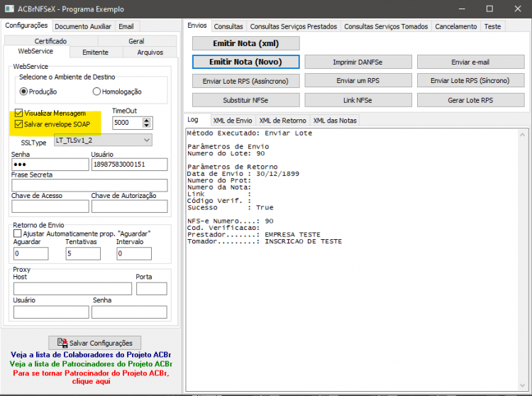Click Enviar um RPS button
The image size is (532, 396).
pos(358,81)
